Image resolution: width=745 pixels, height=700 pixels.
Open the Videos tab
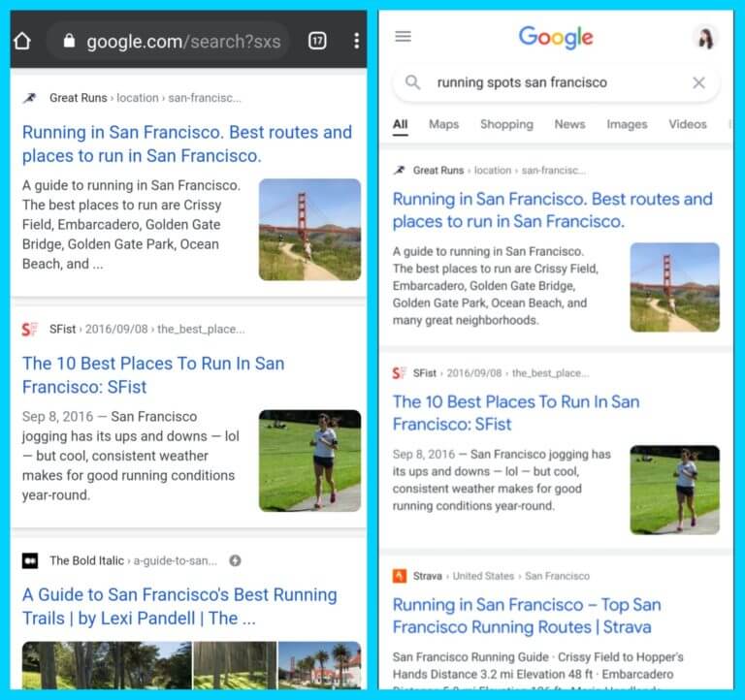point(688,124)
